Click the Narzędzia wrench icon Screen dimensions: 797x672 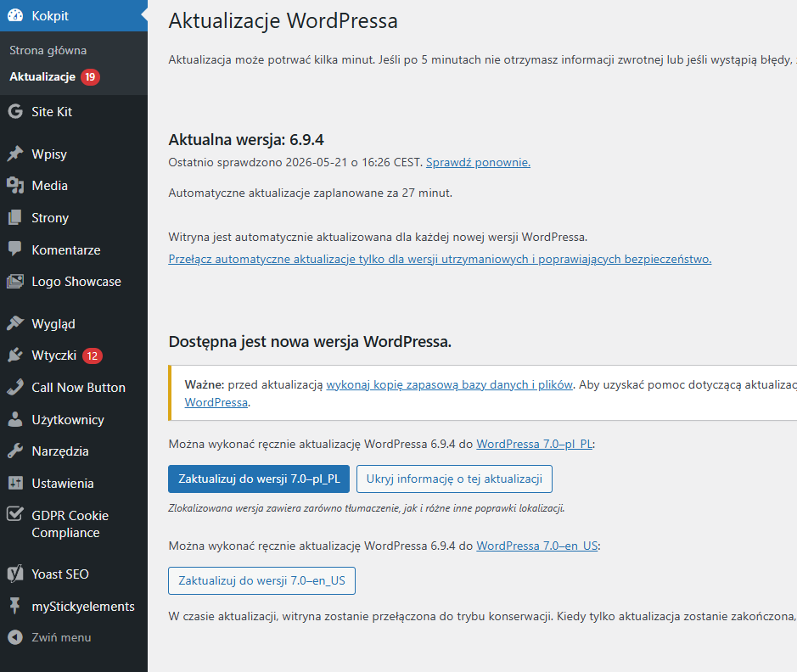click(15, 451)
